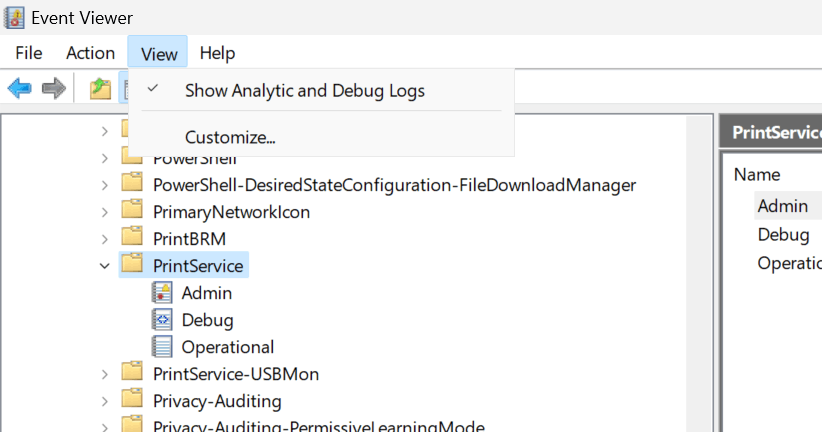Expand the PrintBRM node
Image resolution: width=822 pixels, height=432 pixels.
105,239
